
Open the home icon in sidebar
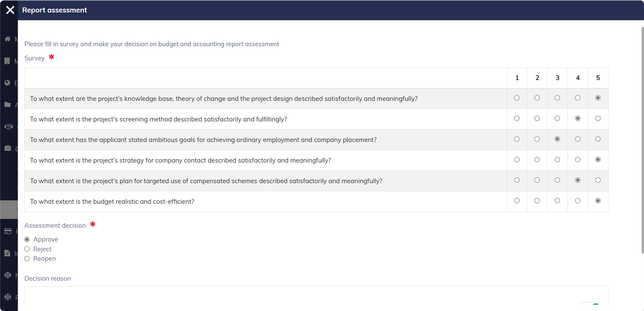[7, 39]
